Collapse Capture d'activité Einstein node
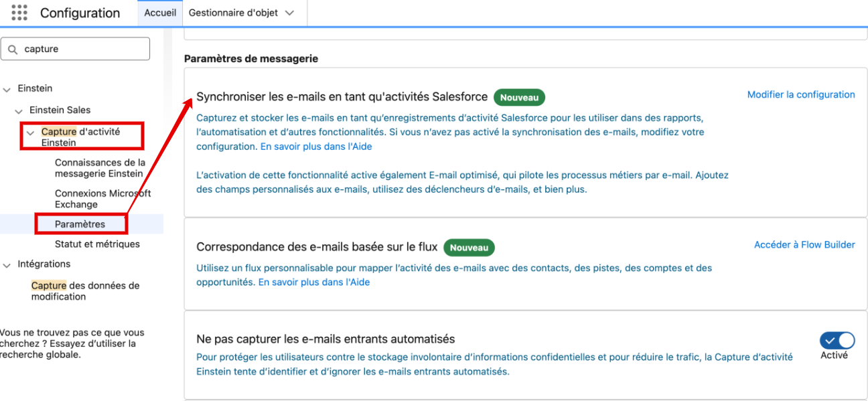Screen dimensions: 868x401 (x=31, y=133)
